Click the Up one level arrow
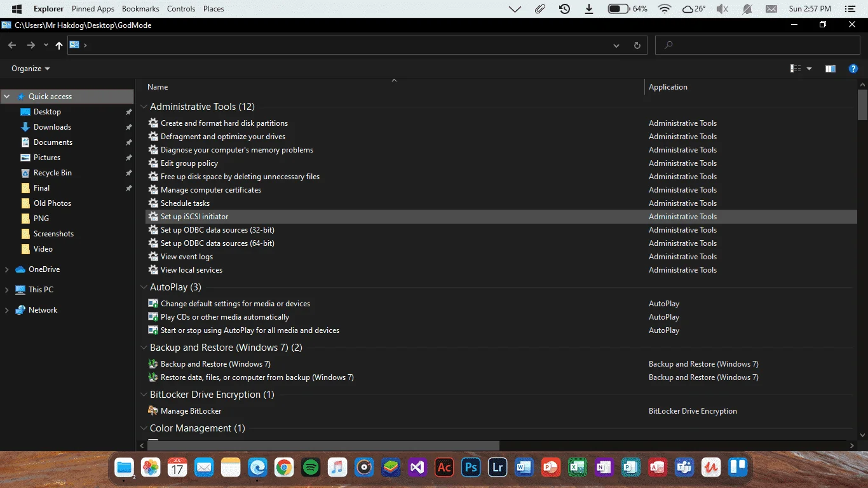 tap(59, 45)
